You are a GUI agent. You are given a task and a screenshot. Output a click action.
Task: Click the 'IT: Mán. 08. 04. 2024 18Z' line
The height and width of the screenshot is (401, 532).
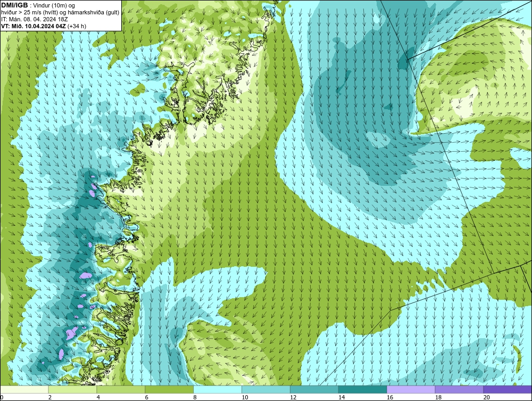pos(34,19)
